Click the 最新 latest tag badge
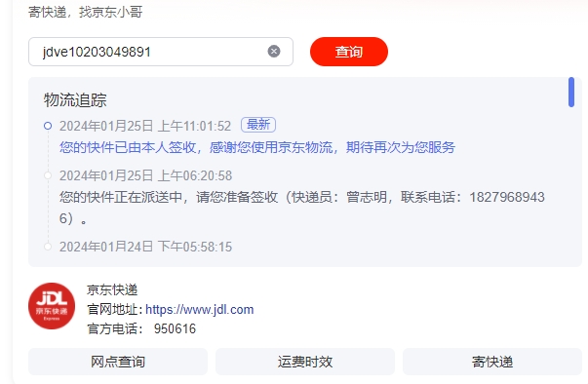 (258, 125)
